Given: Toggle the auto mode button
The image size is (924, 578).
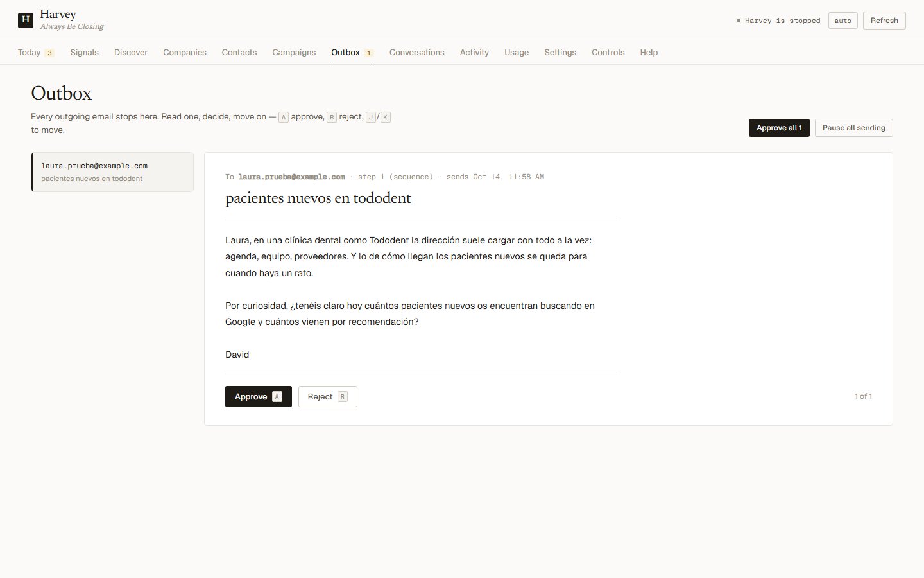Looking at the screenshot, I should click(x=843, y=21).
